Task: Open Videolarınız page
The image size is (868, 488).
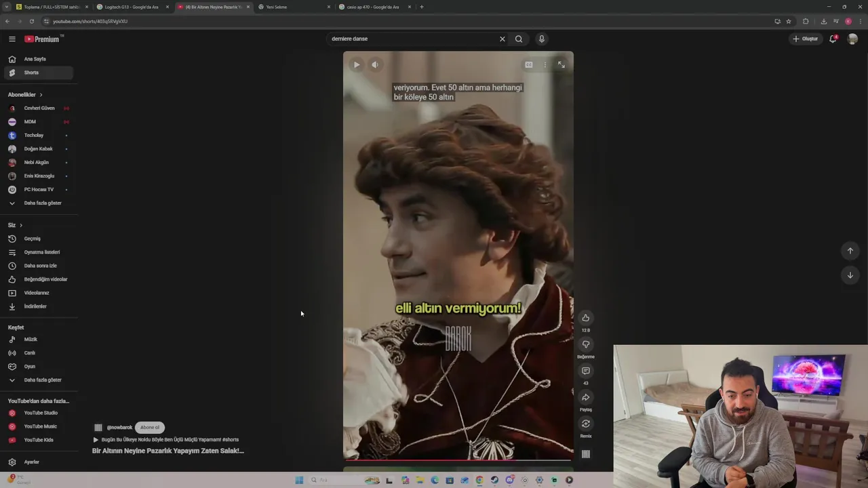Action: point(39,293)
